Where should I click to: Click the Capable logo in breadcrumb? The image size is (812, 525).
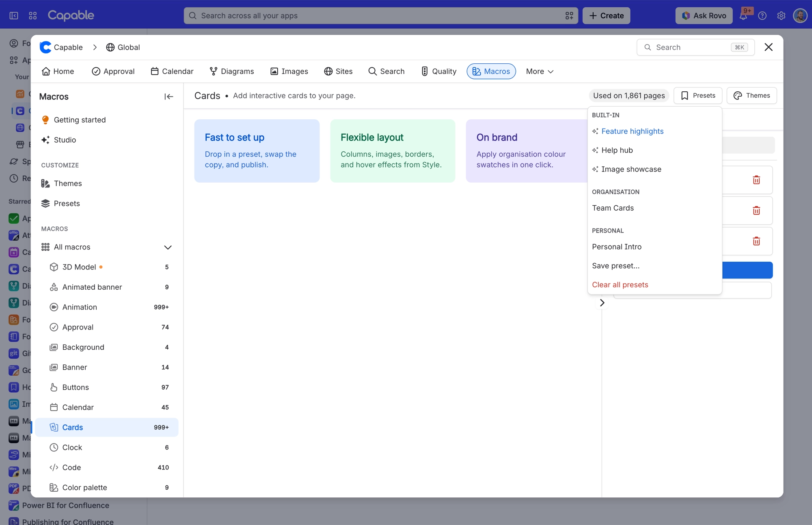click(45, 47)
